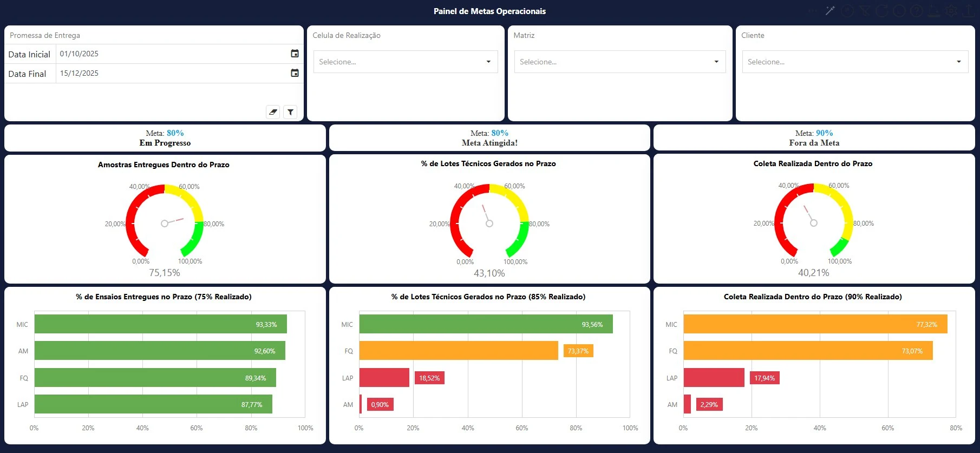Open the info circle icon in header
The image size is (980, 453).
[x=847, y=11]
